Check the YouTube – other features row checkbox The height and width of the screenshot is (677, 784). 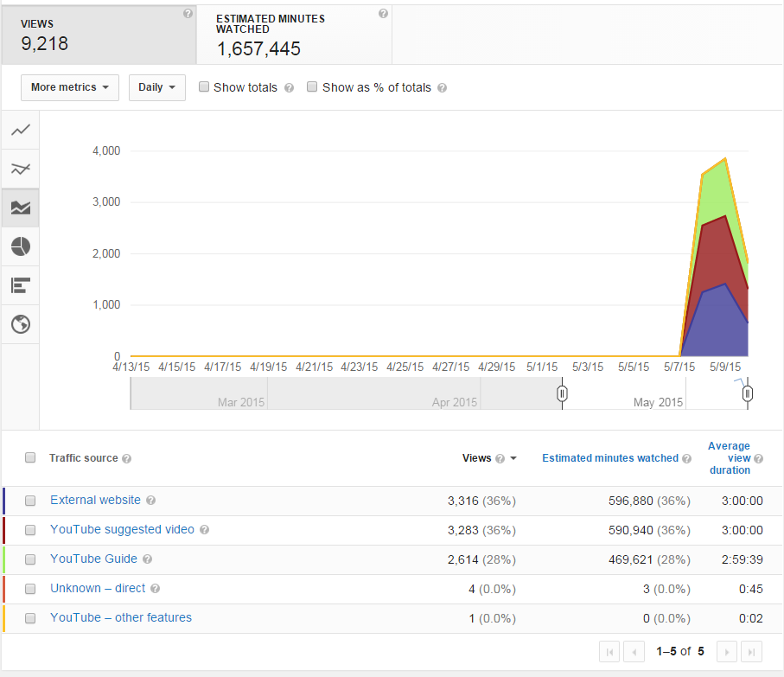30,618
